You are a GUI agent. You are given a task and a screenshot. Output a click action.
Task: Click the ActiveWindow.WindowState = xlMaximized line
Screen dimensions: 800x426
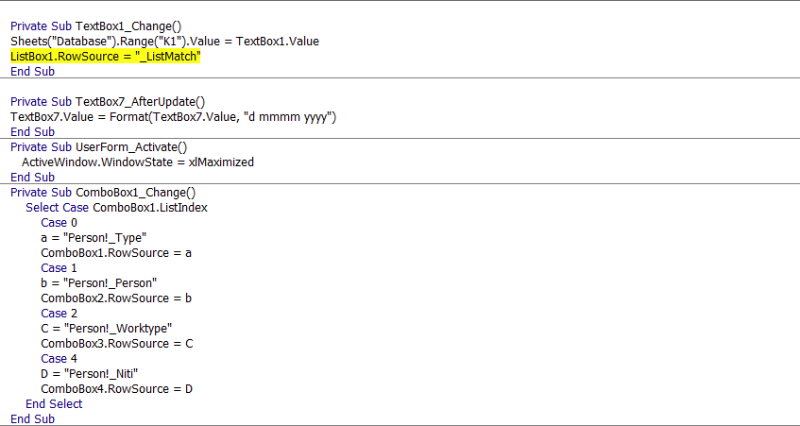click(x=138, y=162)
